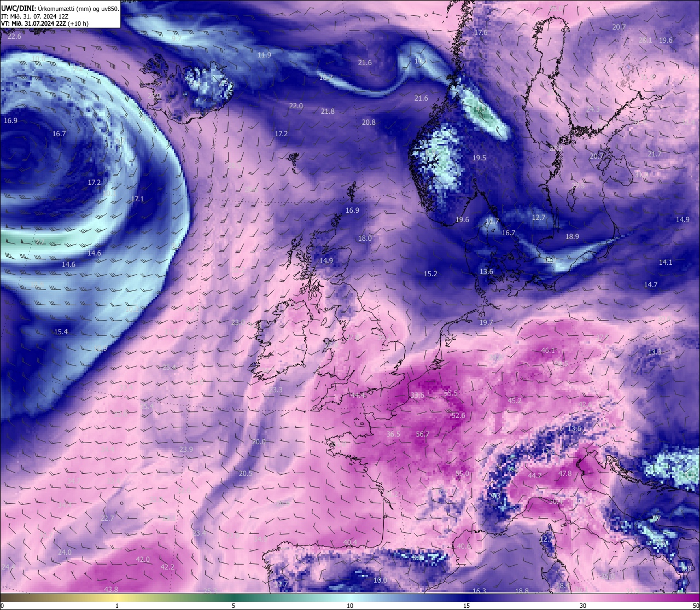The image size is (700, 610).
Task: Click the 55.0 value label on the map
Action: [463, 474]
